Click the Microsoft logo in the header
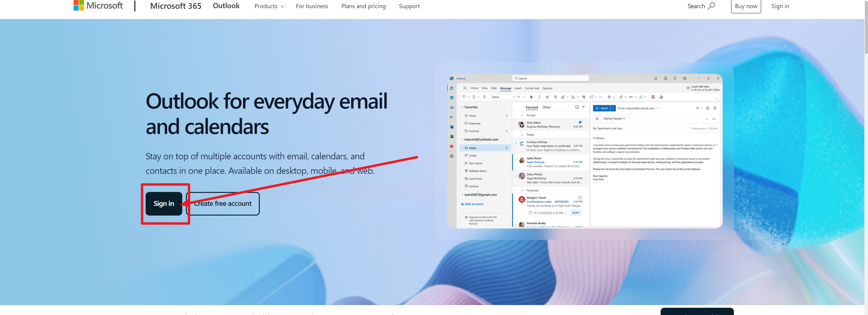This screenshot has height=315, width=868. pyautogui.click(x=98, y=6)
